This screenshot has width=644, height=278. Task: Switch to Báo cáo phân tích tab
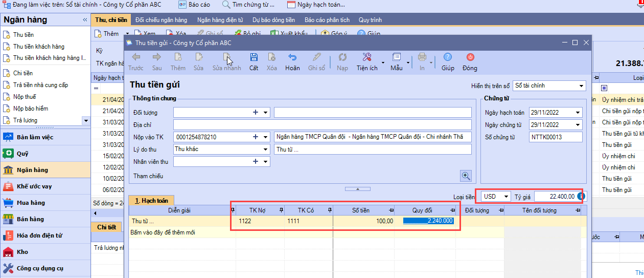point(327,20)
